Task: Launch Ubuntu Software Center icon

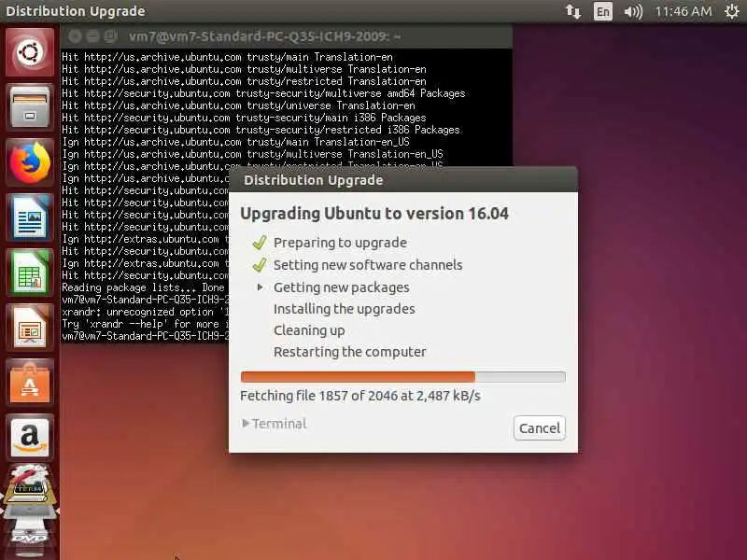Action: 30,383
